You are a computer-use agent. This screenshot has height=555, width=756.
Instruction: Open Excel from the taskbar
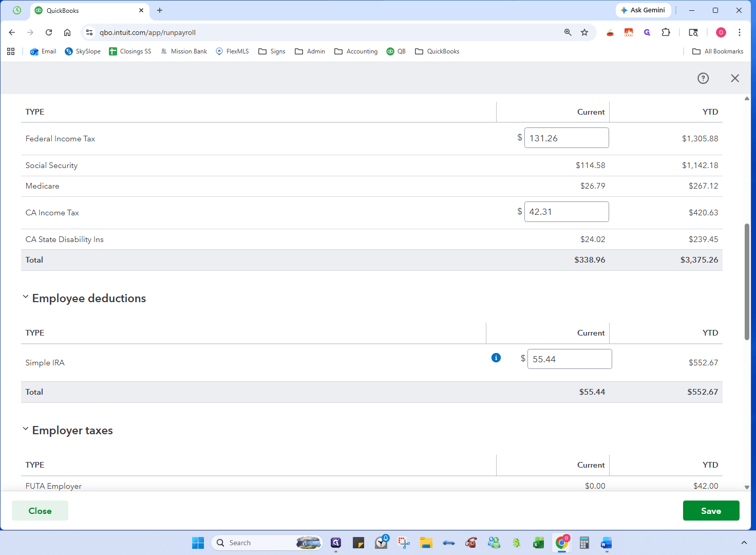[538, 543]
